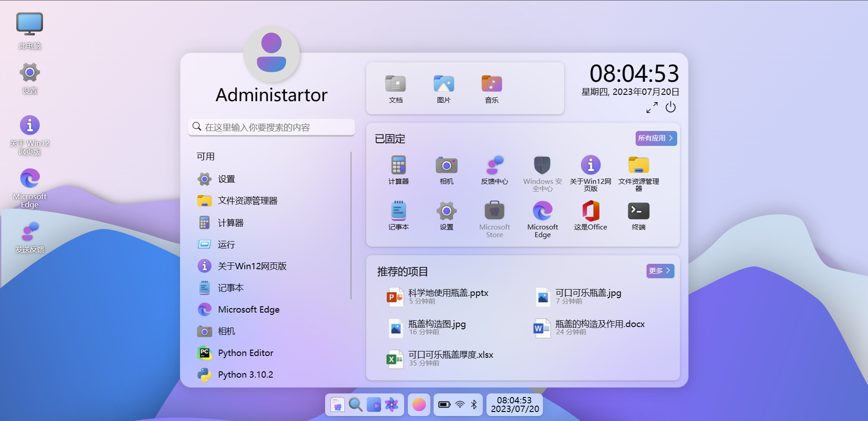Launch Python Editor from the app list
Viewport: 868px width, 421px height.
(x=245, y=353)
